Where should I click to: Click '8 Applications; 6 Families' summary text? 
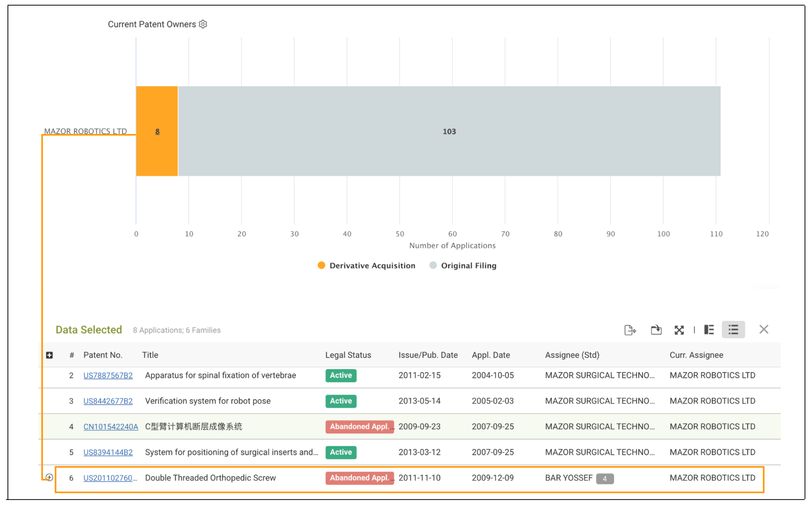(x=177, y=330)
